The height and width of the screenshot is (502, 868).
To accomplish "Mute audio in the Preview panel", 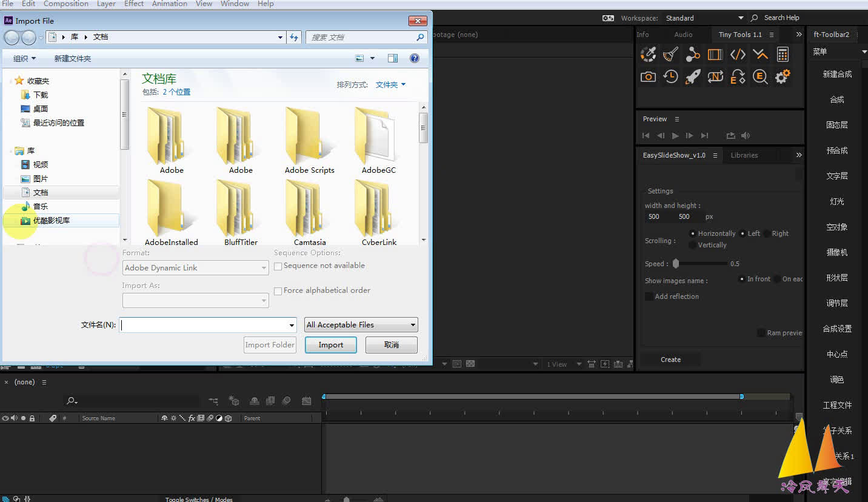I will pos(746,136).
